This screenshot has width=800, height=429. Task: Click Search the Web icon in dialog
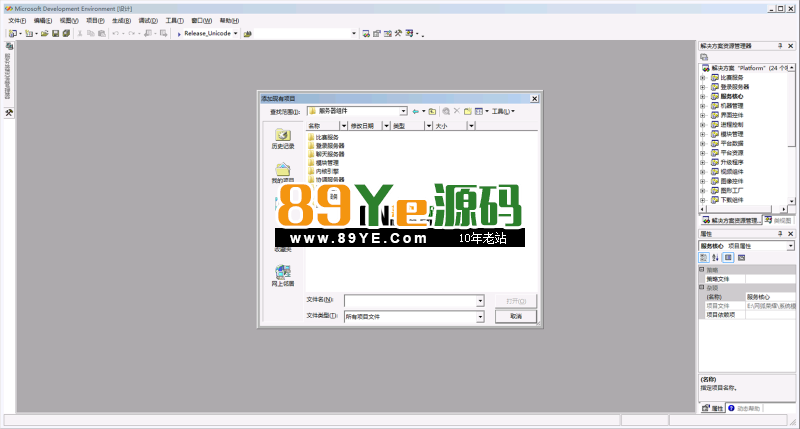click(x=446, y=111)
